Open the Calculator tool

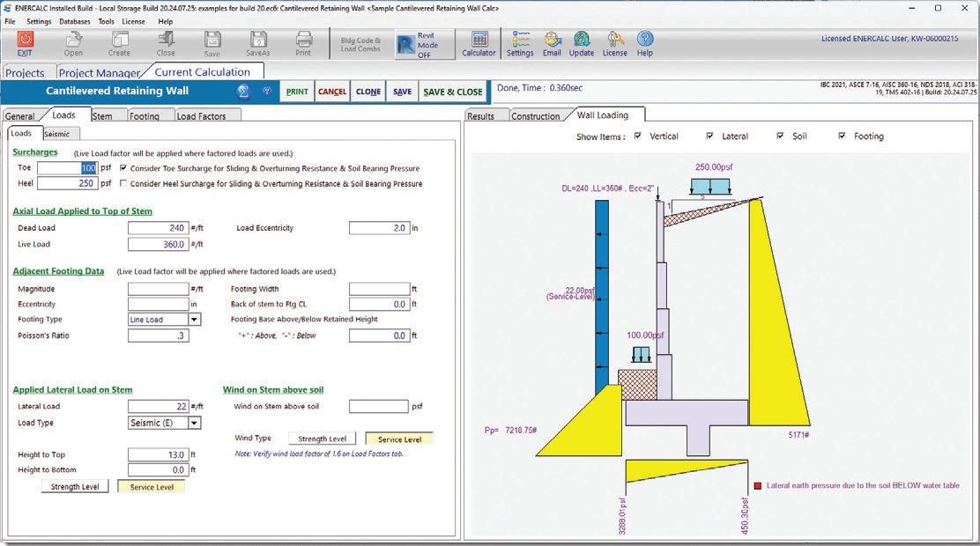[x=479, y=44]
